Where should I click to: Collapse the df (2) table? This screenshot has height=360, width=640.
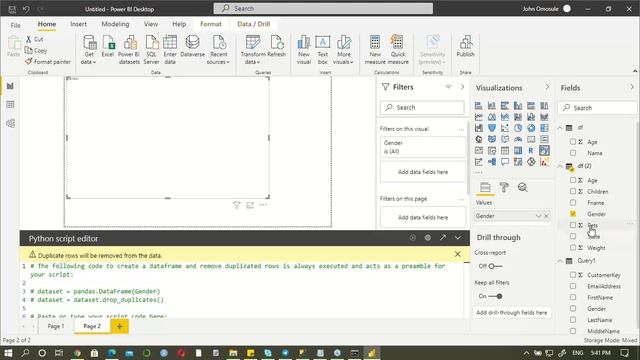(x=560, y=166)
